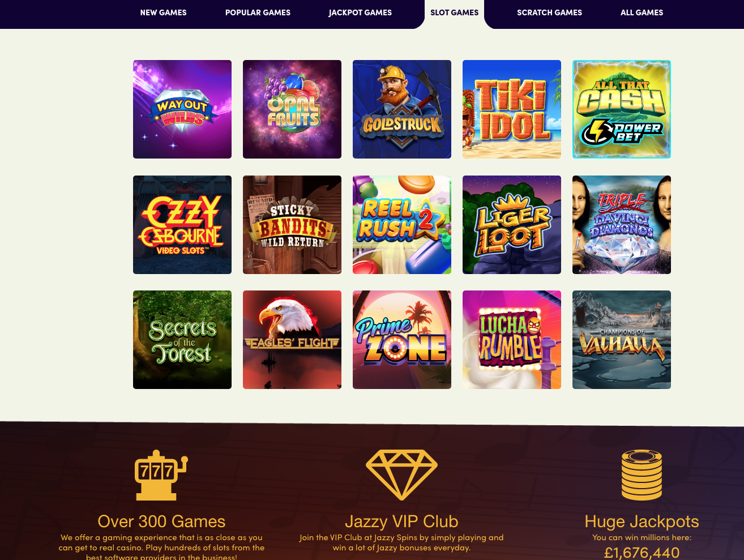Launch the Eagles' Flight slot
The height and width of the screenshot is (560, 744).
292,340
